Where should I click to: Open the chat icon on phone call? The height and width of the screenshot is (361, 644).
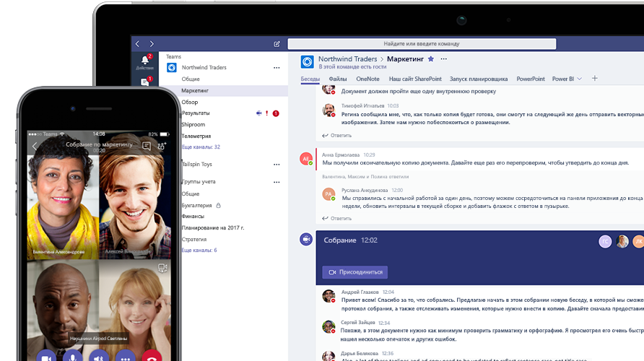pyautogui.click(x=147, y=146)
